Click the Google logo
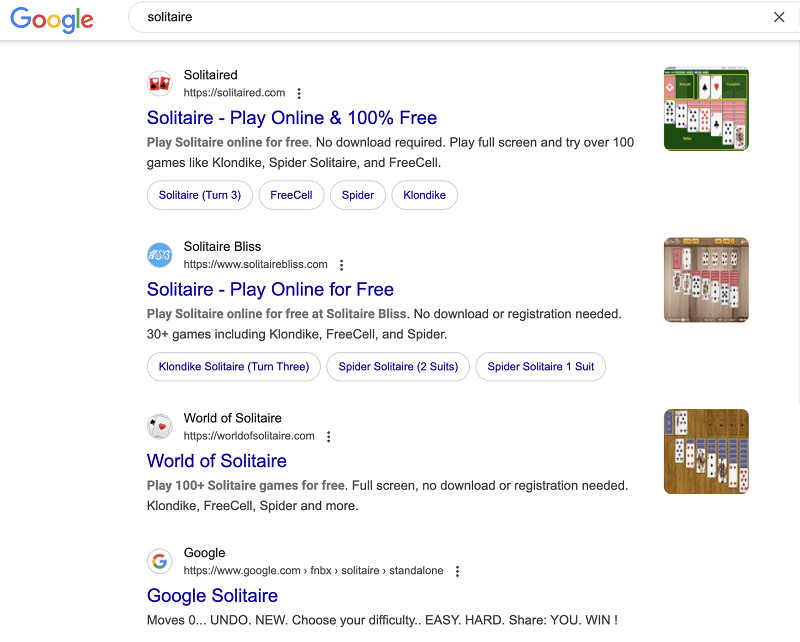The width and height of the screenshot is (800, 642). 52,19
